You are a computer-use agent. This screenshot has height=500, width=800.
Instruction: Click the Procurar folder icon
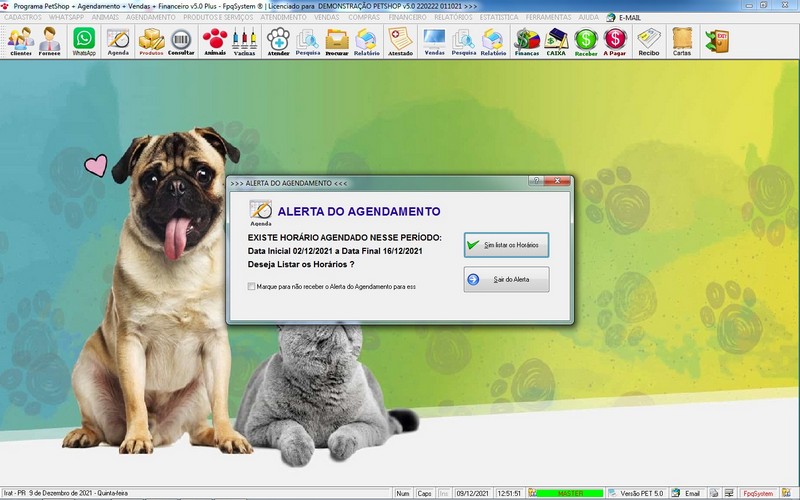337,41
